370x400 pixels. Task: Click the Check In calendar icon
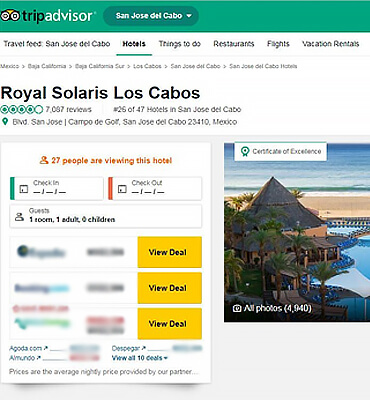click(24, 189)
